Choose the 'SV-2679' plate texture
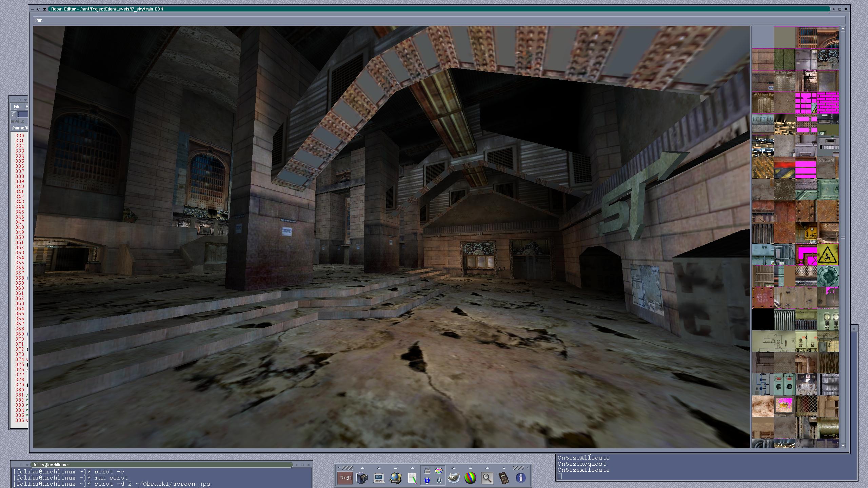 pos(828,168)
